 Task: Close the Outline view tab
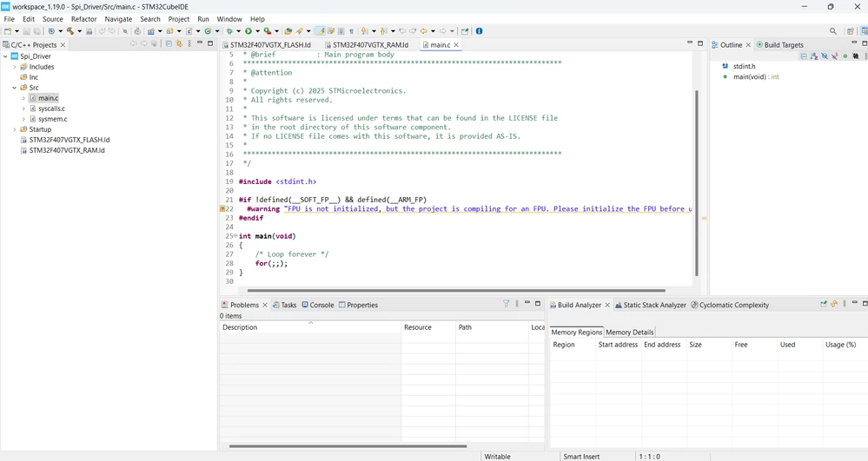point(748,45)
